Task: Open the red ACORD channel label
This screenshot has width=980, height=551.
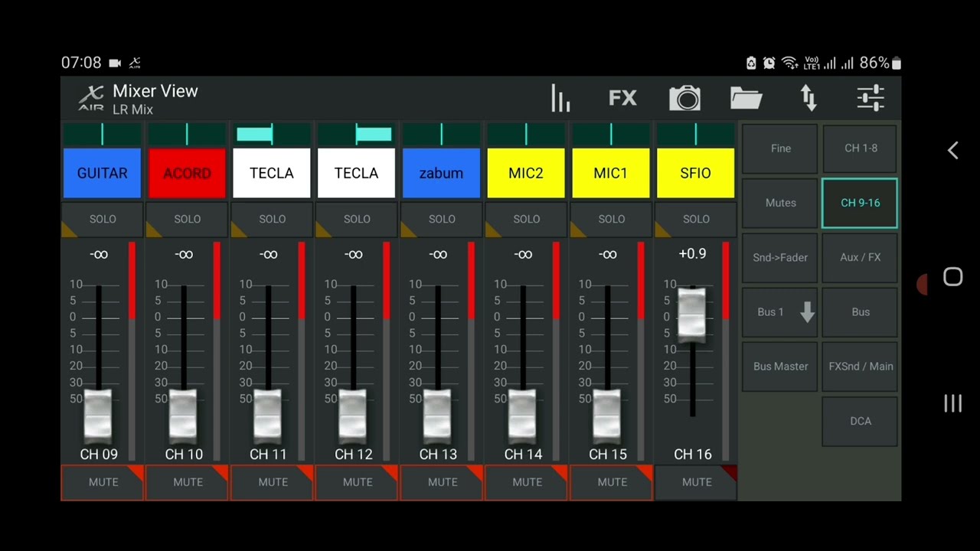Action: 187,174
